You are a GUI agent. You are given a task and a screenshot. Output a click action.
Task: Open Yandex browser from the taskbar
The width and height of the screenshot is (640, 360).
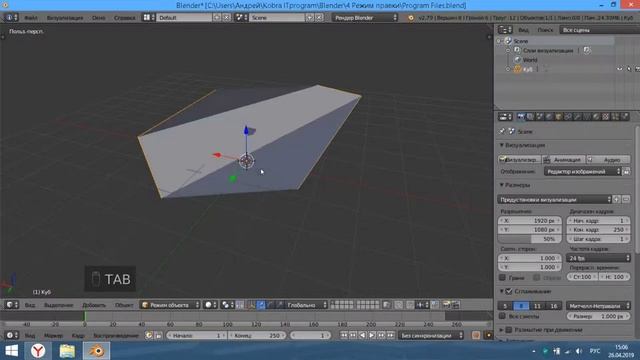(x=38, y=351)
